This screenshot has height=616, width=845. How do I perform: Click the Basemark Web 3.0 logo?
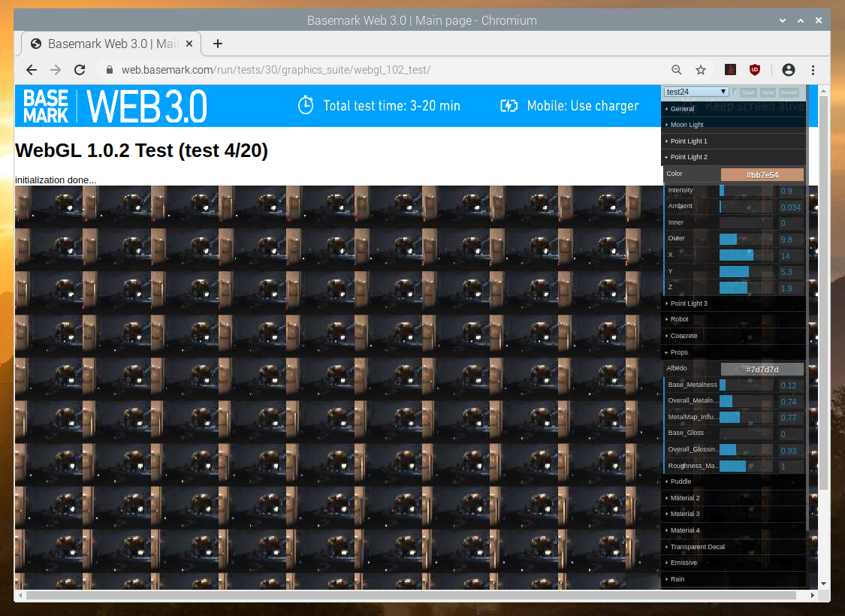[115, 106]
